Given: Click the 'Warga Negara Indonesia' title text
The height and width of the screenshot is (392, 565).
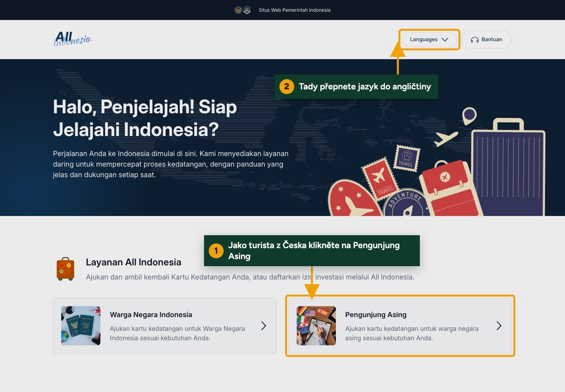Looking at the screenshot, I should tap(151, 315).
